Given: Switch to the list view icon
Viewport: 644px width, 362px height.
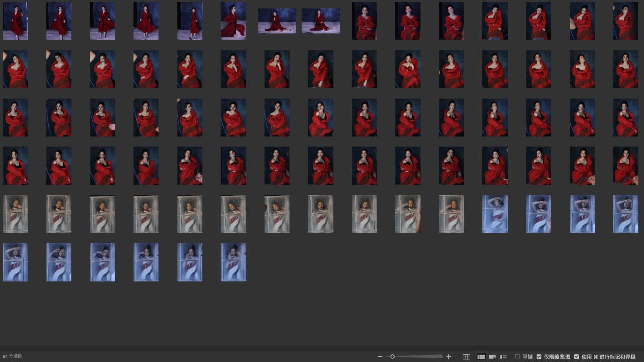Looking at the screenshot, I should [503, 357].
